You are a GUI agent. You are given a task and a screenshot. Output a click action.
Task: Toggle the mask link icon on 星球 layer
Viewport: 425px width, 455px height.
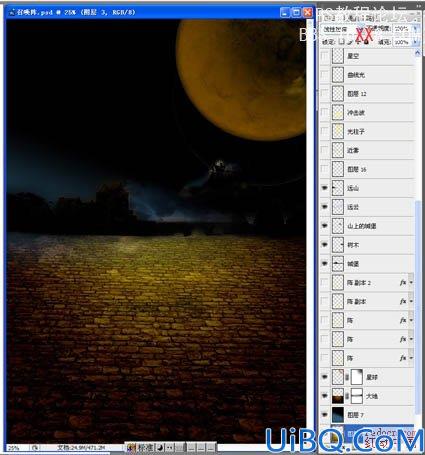347,377
